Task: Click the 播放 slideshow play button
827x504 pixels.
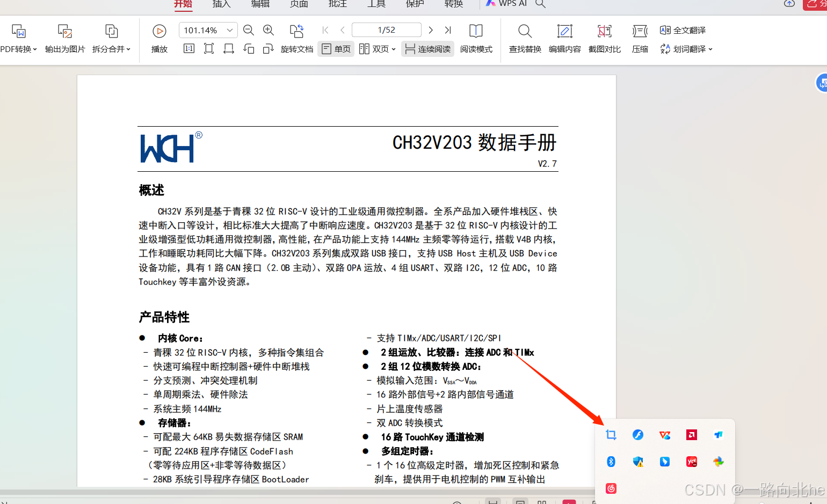Action: (159, 38)
